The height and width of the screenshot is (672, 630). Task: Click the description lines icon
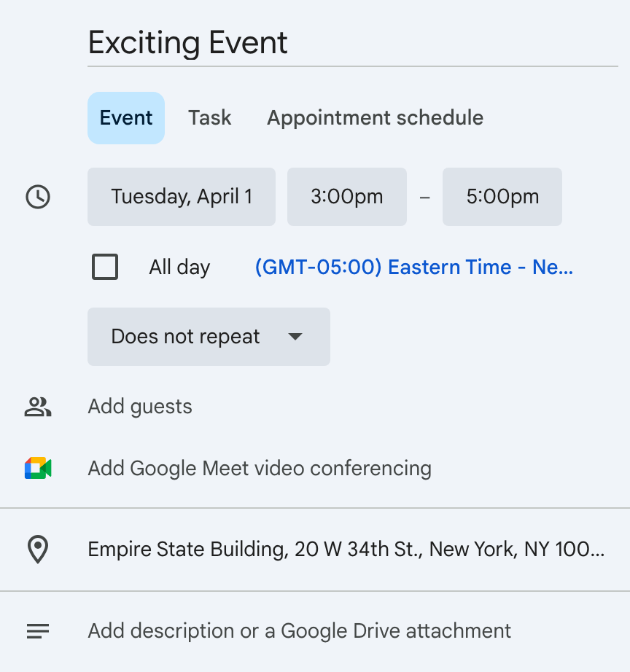point(38,631)
